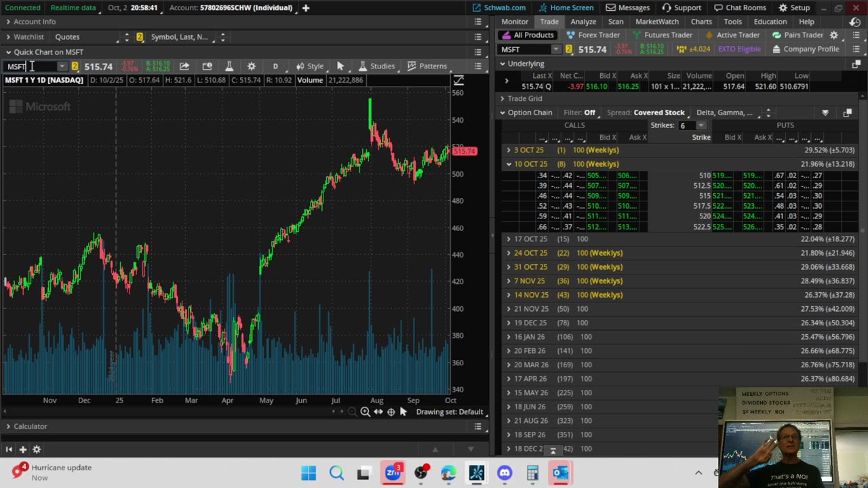868x488 pixels.
Task: Go to Schwab.com link
Action: [499, 7]
